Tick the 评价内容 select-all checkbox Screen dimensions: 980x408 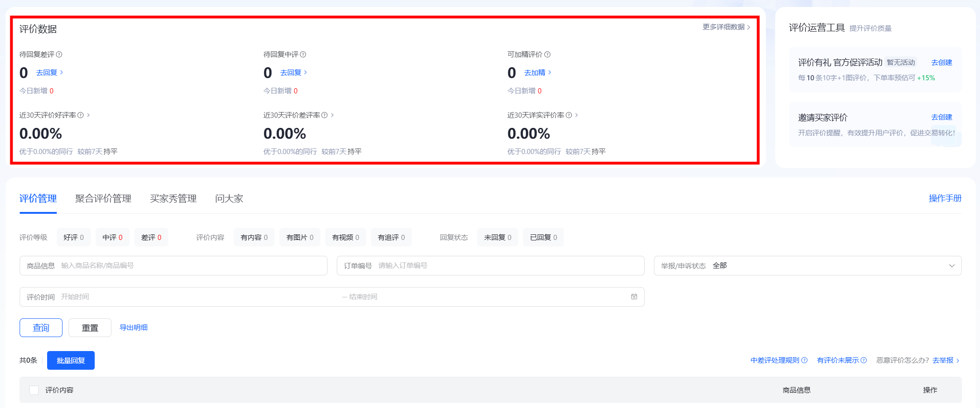tap(34, 390)
